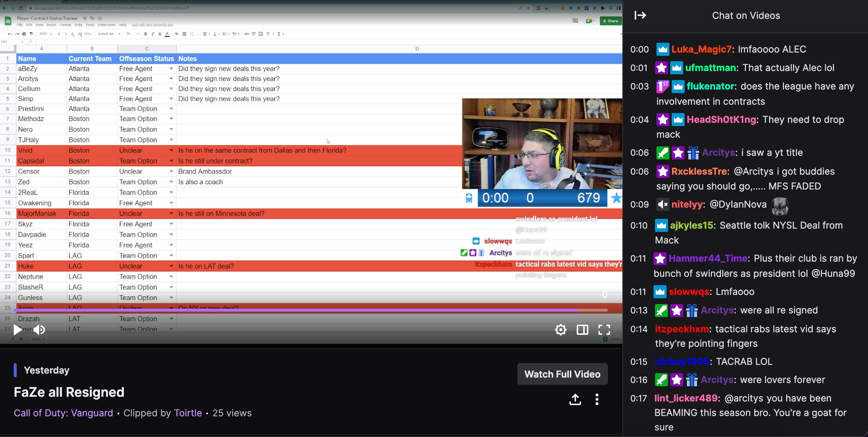
Task: Open the 123 number format dropdown
Action: (x=88, y=34)
